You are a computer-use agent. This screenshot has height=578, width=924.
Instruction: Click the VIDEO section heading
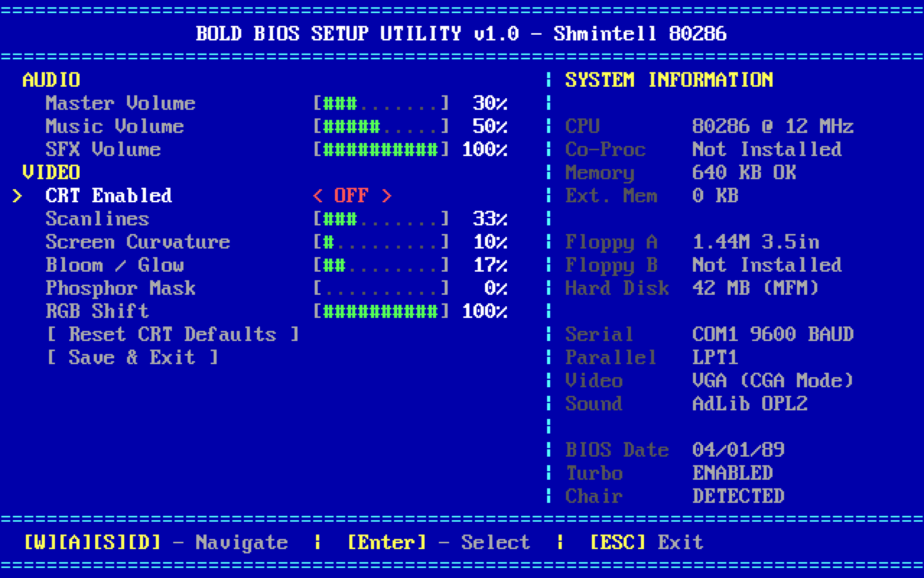pos(51,172)
